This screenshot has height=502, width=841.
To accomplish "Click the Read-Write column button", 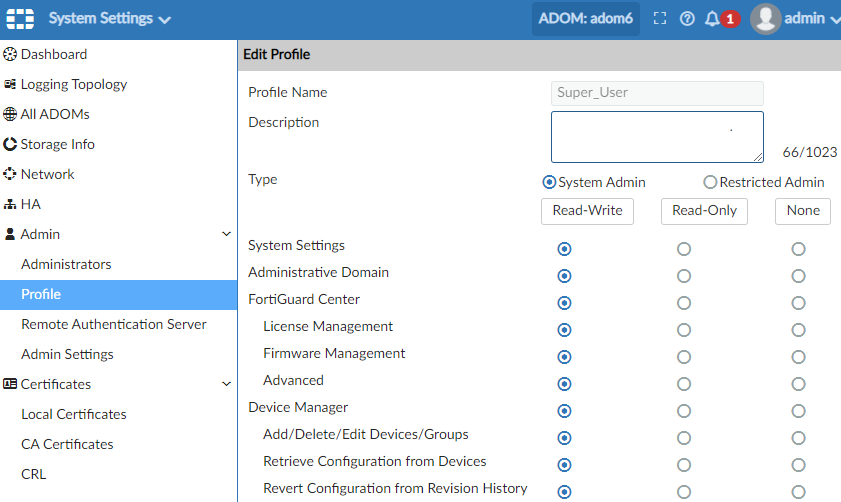I will click(587, 211).
